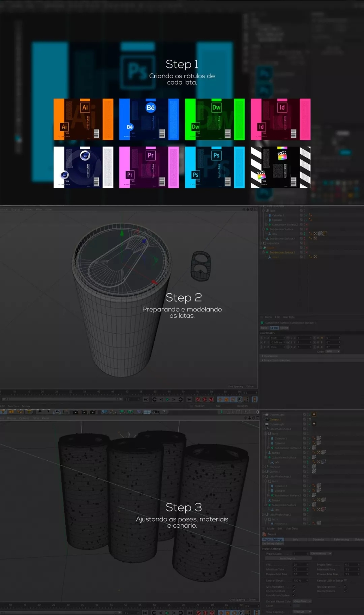Open User Data menu in Step 3 attributes

pos(292,529)
